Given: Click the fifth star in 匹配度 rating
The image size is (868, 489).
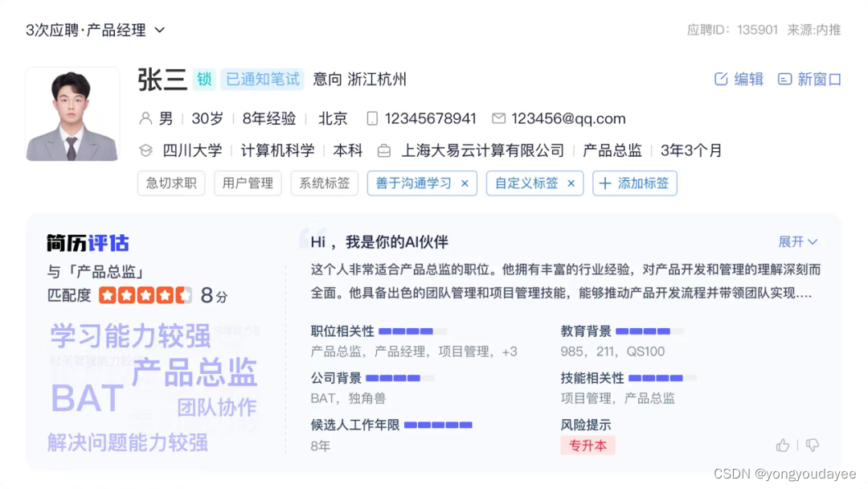Looking at the screenshot, I should tap(186, 295).
